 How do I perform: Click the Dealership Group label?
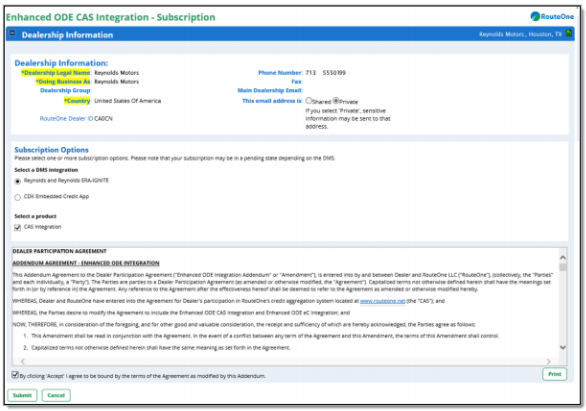(65, 90)
